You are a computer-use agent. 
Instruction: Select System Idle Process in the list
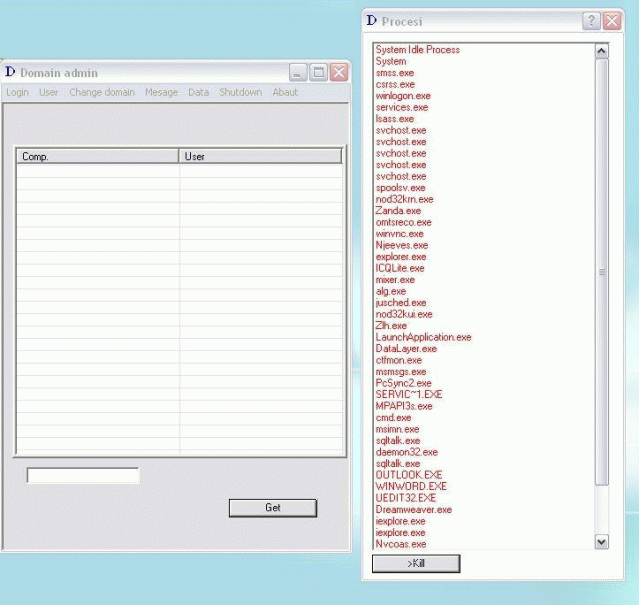point(418,50)
